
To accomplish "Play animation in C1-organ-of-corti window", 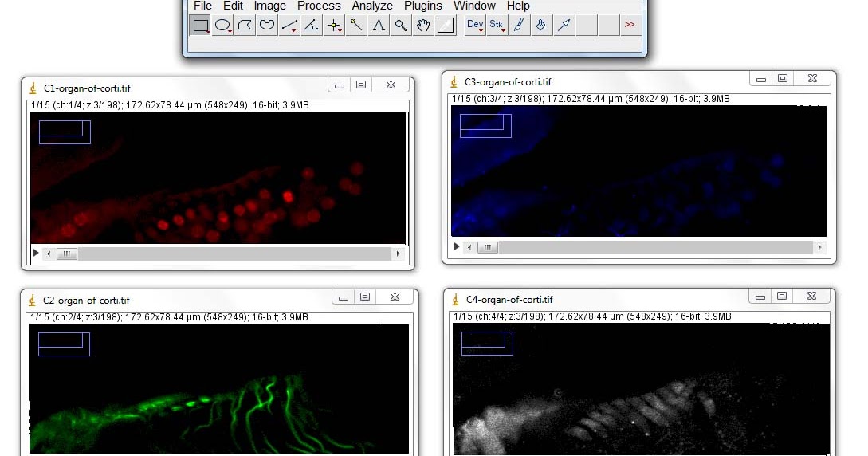I will pyautogui.click(x=36, y=253).
